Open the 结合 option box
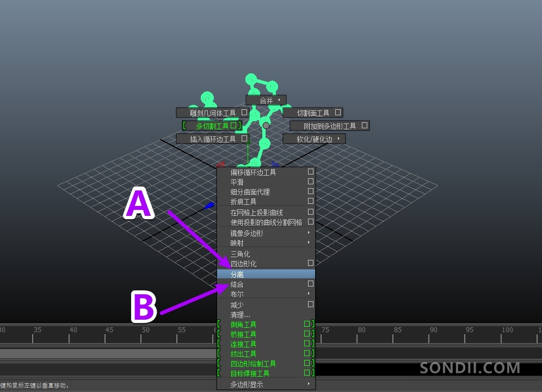 point(311,284)
